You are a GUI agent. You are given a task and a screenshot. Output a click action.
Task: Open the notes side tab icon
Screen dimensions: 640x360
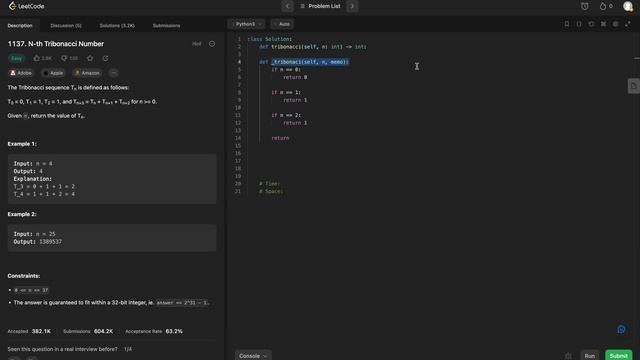[633, 86]
